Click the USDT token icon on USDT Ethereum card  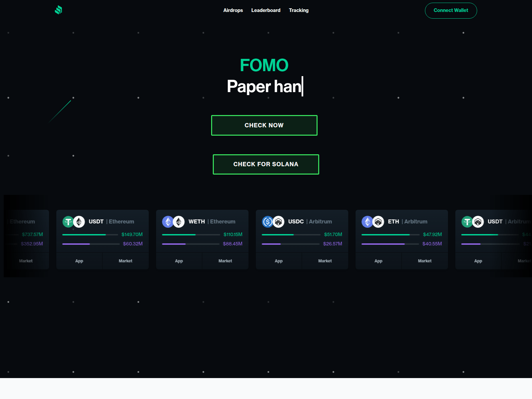pyautogui.click(x=68, y=222)
